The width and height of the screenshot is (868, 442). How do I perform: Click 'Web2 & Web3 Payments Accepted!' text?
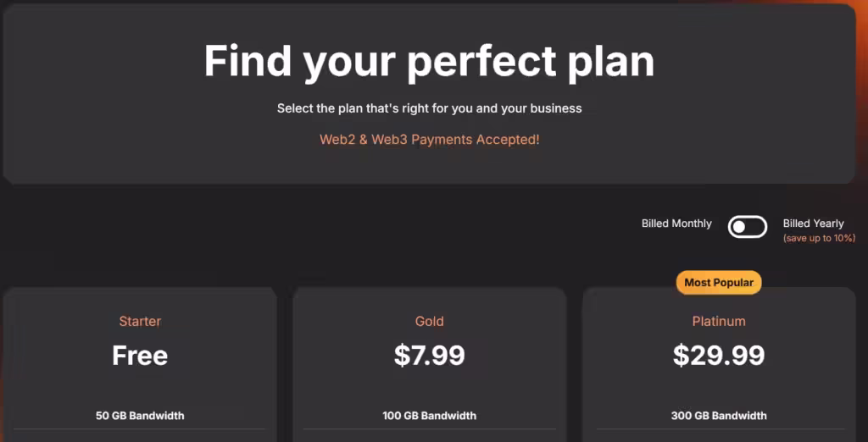click(430, 140)
